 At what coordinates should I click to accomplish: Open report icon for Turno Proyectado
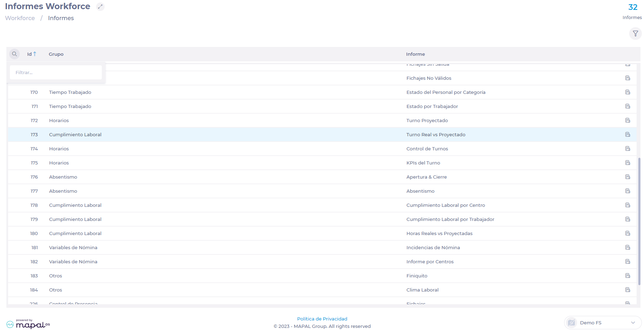[x=628, y=120]
